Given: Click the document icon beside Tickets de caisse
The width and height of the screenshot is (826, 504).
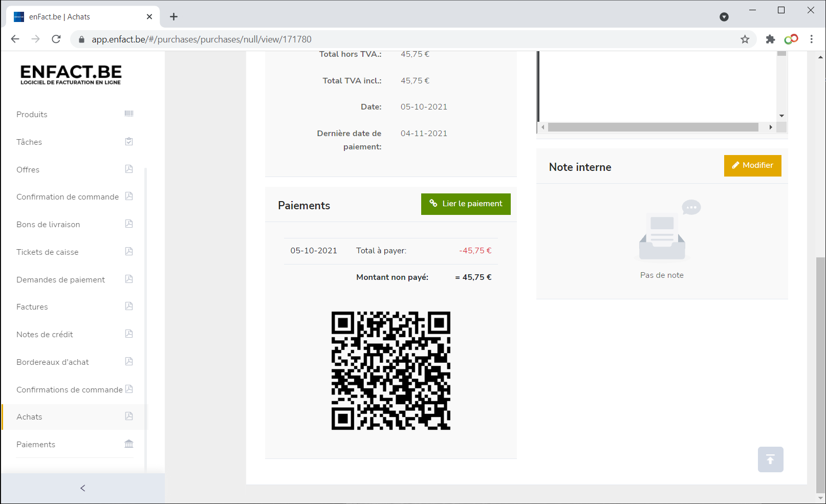Looking at the screenshot, I should [129, 251].
